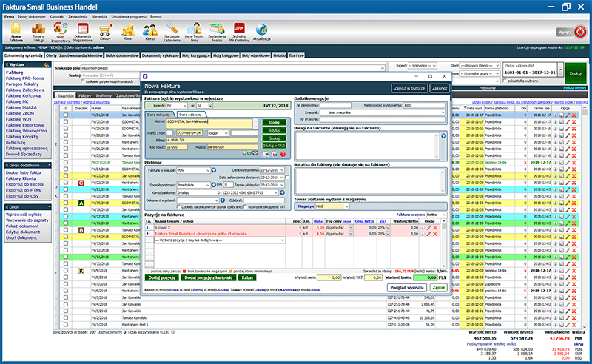This screenshot has width=592, height=364.
Task: Open Dane Twojej firmy icon
Action: click(x=194, y=32)
